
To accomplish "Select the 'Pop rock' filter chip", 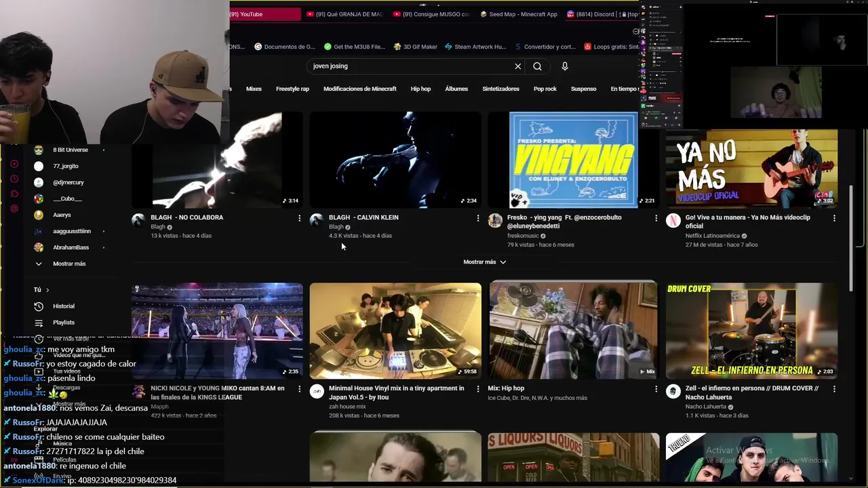I will coord(545,89).
